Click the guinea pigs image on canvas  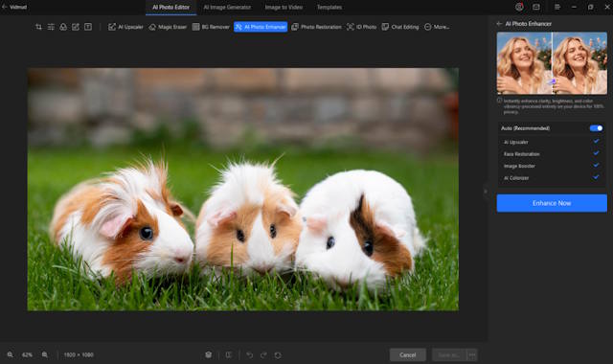pyautogui.click(x=242, y=190)
